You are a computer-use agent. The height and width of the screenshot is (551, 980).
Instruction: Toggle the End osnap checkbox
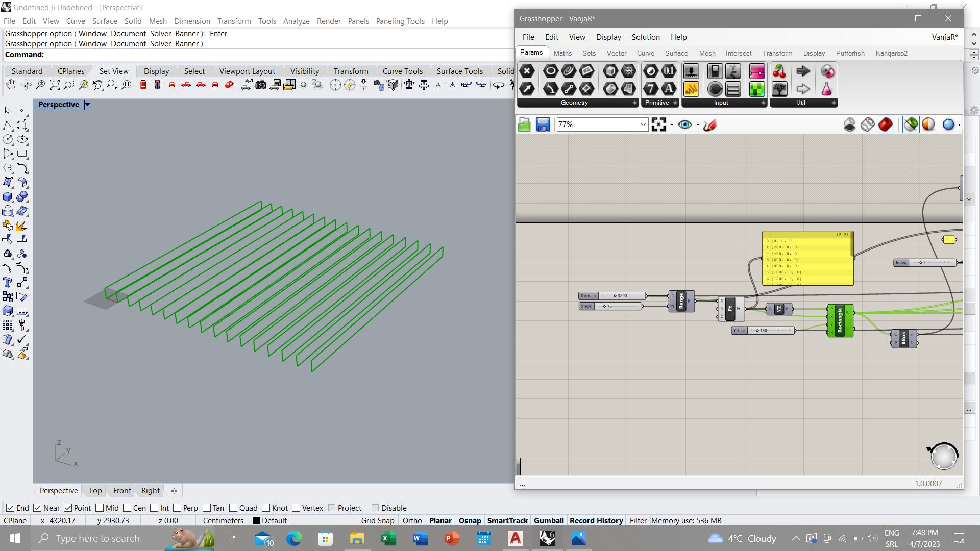pyautogui.click(x=10, y=508)
